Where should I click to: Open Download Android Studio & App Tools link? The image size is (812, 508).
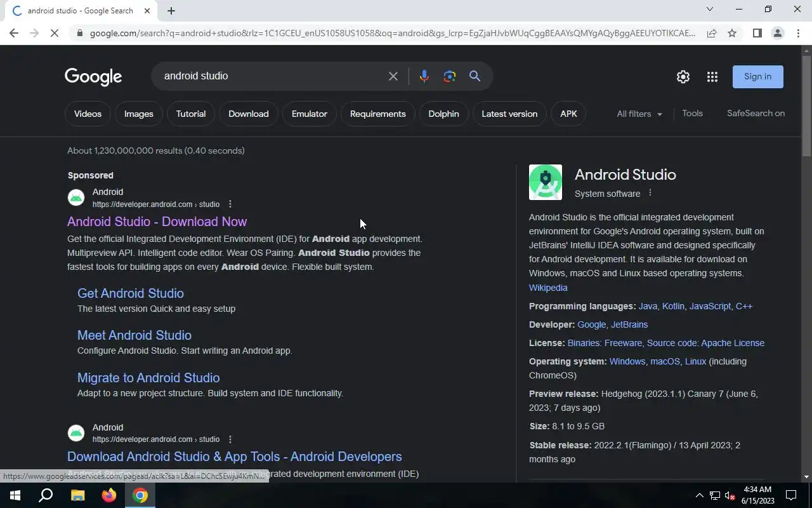(x=235, y=457)
